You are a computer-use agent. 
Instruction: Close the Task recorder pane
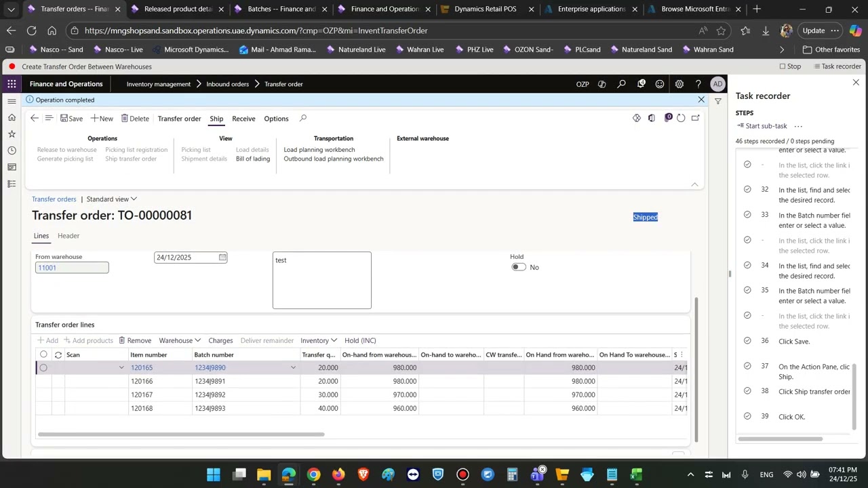pos(856,82)
